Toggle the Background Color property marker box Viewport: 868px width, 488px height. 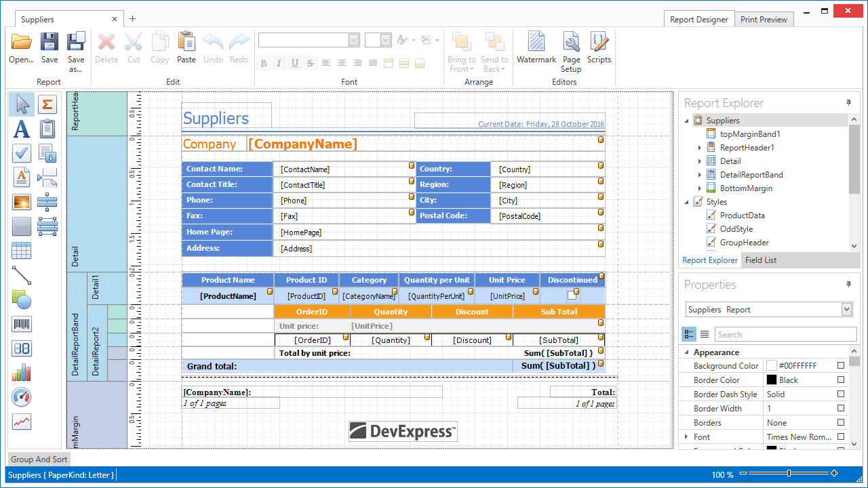841,365
